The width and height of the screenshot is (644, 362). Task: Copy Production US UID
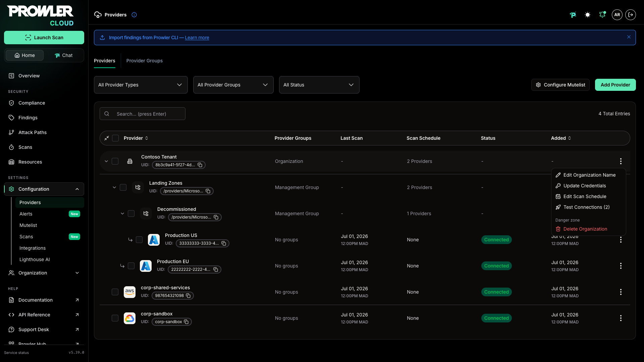pos(224,243)
